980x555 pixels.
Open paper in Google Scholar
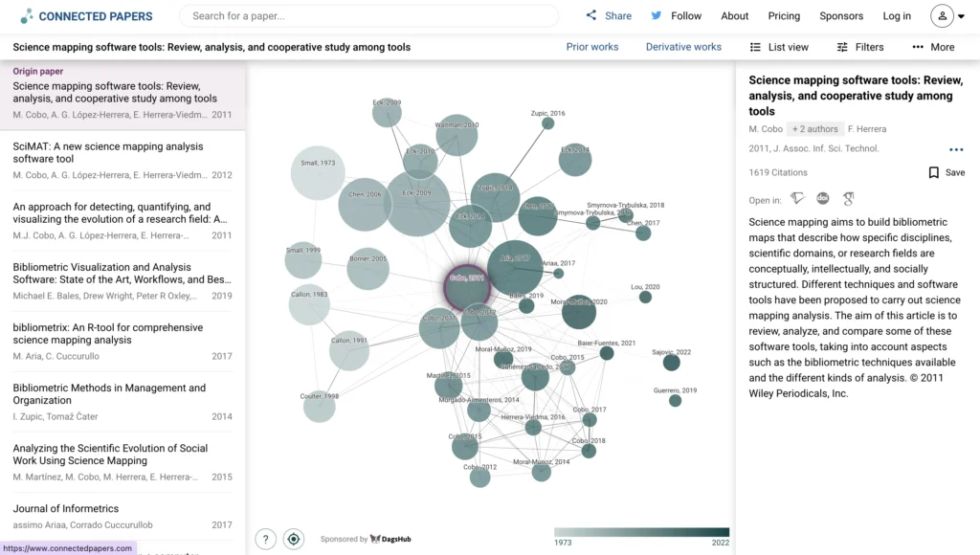click(847, 199)
